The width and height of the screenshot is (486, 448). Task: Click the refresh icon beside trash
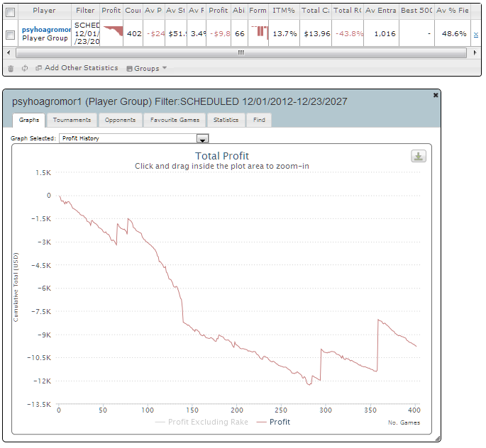(24, 69)
